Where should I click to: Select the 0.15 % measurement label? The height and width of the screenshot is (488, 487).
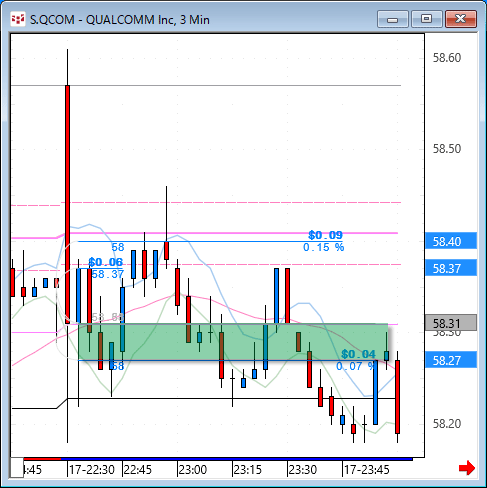click(x=323, y=247)
